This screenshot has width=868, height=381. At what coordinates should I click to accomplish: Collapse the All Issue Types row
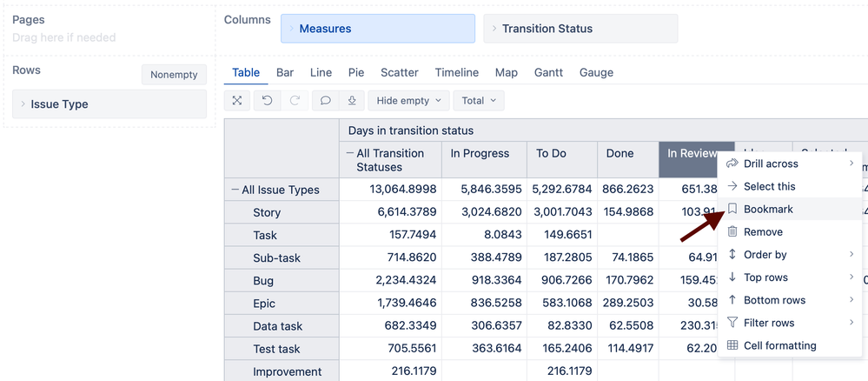[x=235, y=190]
